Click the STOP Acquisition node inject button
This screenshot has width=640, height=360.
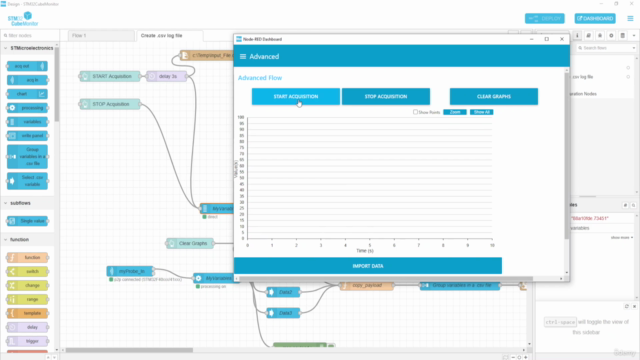click(x=84, y=104)
